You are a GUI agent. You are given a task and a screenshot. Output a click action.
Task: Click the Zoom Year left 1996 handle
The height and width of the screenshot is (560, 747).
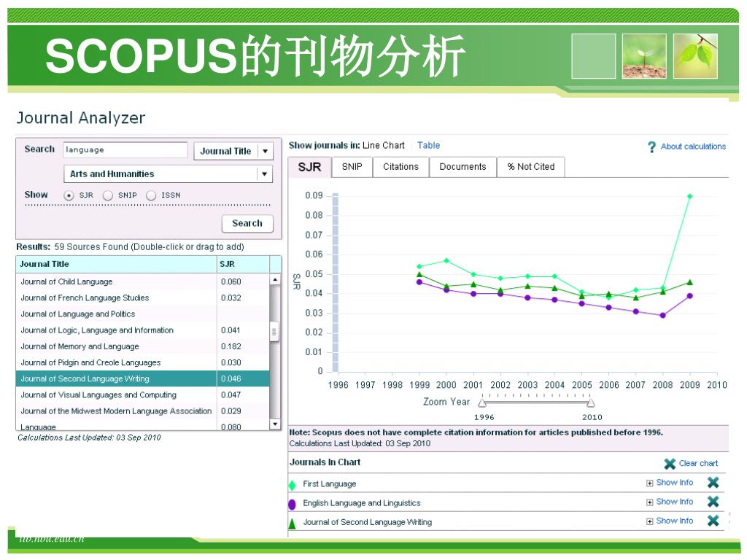[x=482, y=403]
